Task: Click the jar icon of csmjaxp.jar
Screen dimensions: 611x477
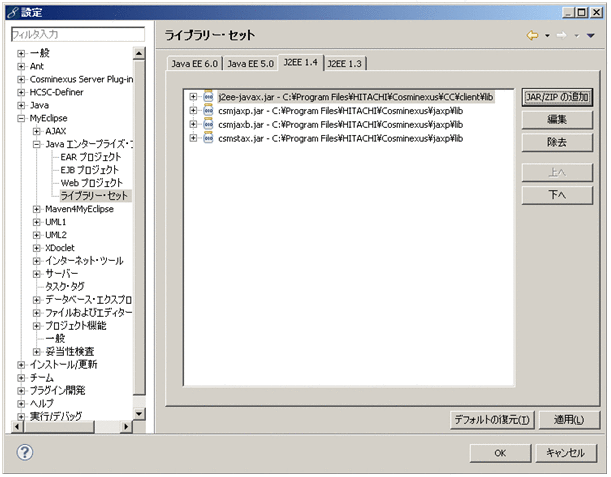Action: [x=208, y=111]
